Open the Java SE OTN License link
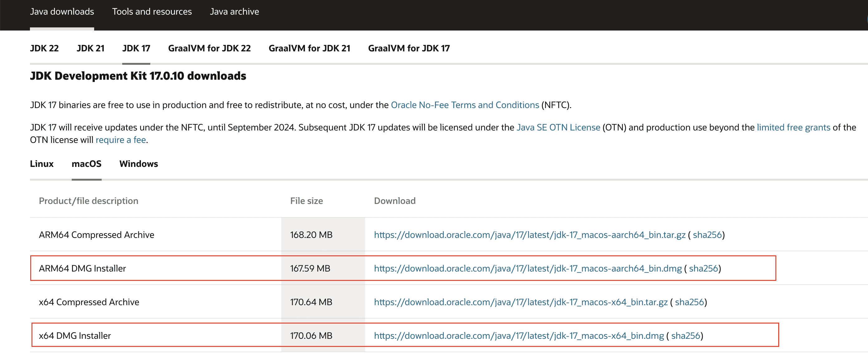 pos(558,128)
